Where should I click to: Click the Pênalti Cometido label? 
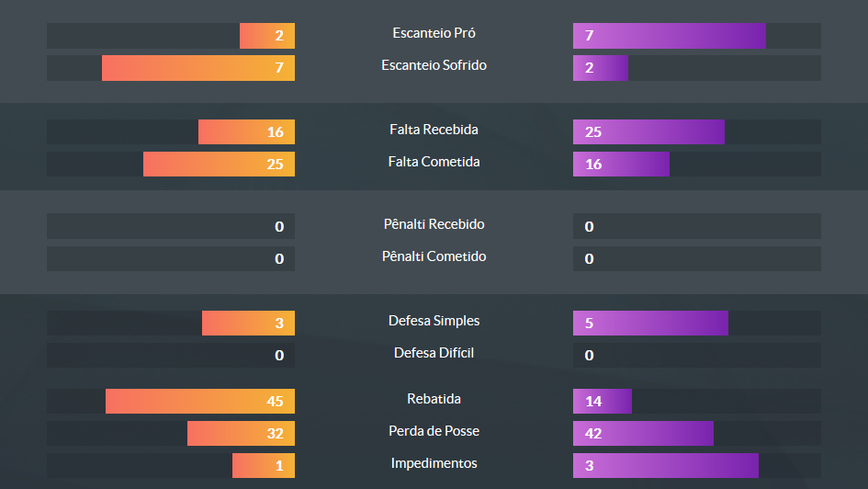pyautogui.click(x=434, y=256)
